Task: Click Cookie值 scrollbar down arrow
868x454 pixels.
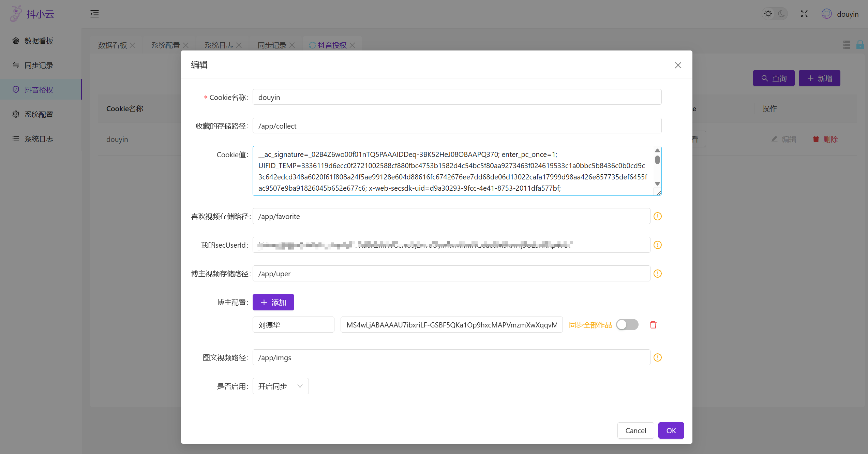Action: click(x=657, y=184)
